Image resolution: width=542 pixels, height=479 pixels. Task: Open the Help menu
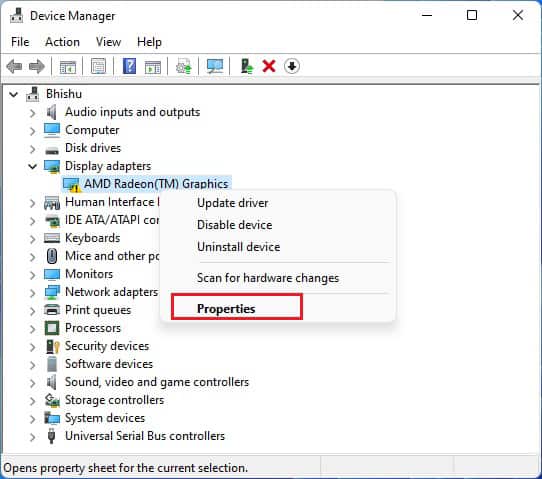click(149, 42)
